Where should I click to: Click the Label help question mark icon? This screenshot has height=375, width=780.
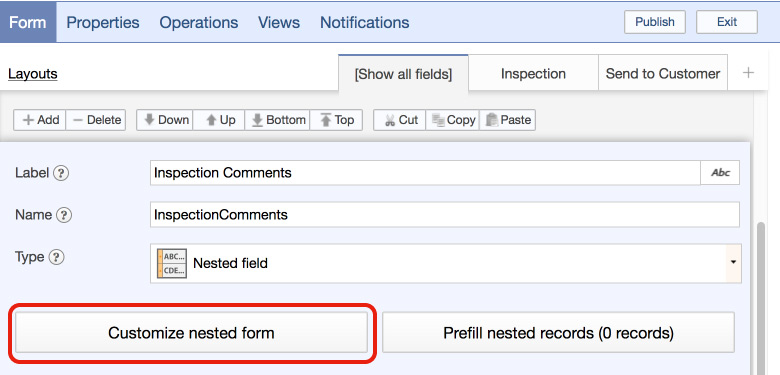click(61, 173)
